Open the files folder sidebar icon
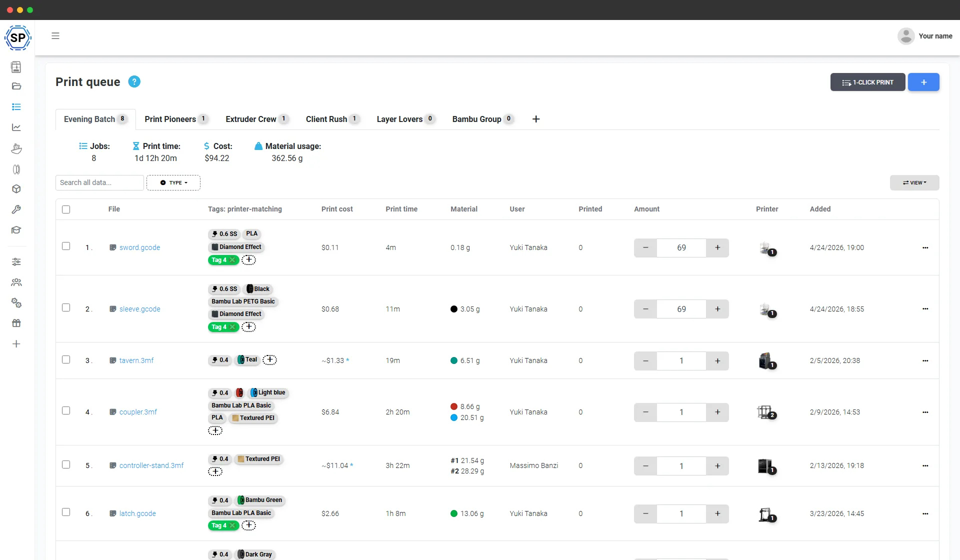 (16, 86)
